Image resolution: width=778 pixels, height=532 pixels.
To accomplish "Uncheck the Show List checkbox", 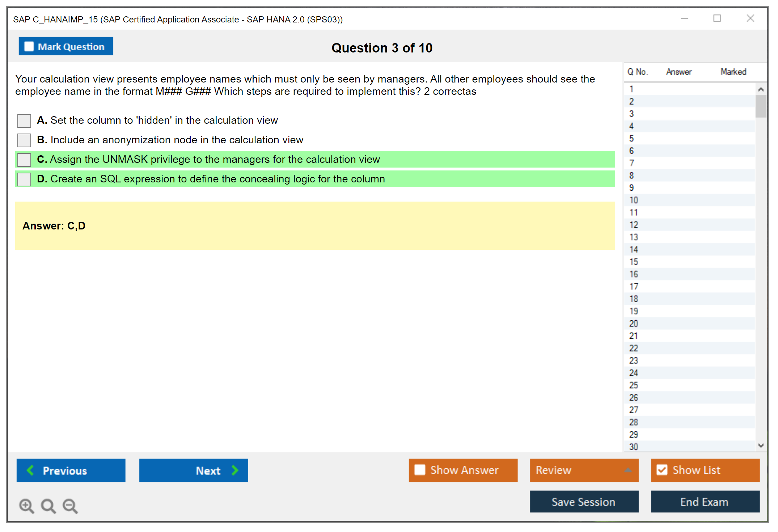I will click(662, 470).
